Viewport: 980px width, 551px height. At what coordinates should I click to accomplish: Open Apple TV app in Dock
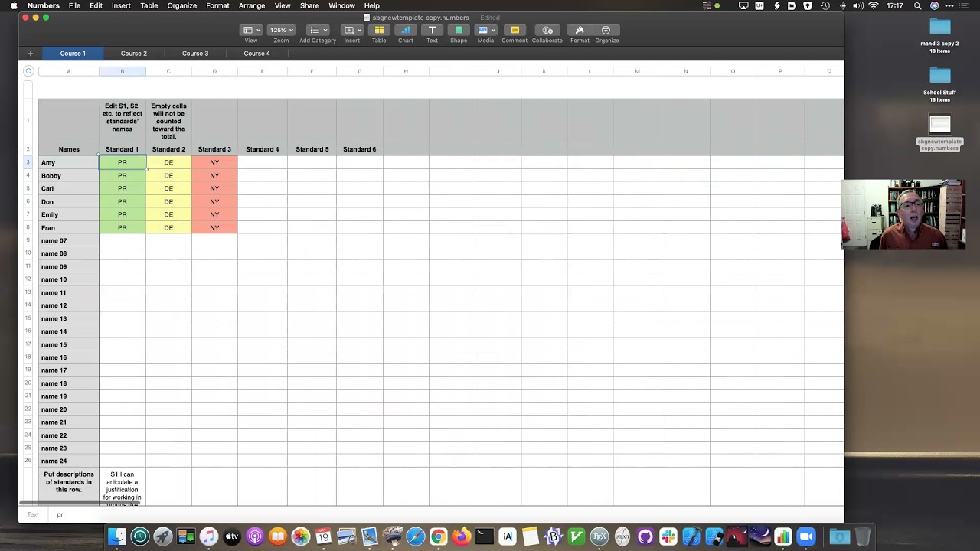coord(232,536)
